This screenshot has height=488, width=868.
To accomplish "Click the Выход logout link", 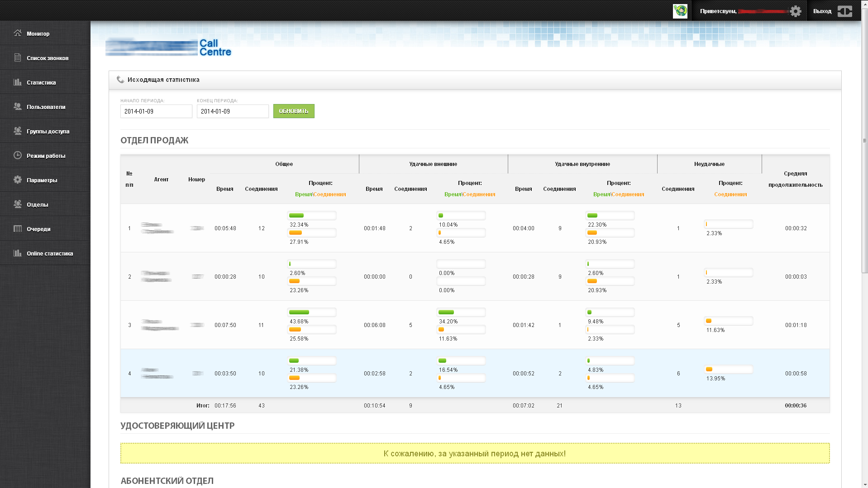I will 822,11.
